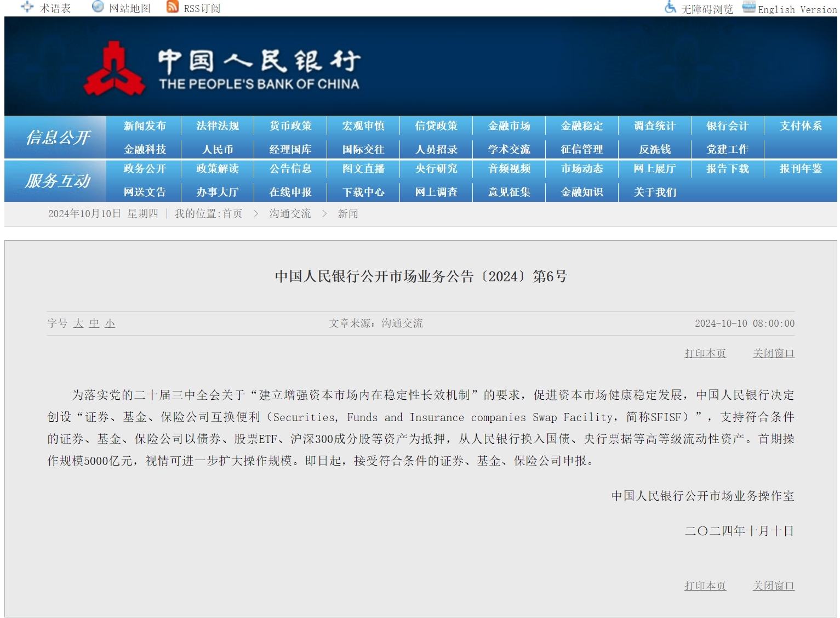This screenshot has width=840, height=618.
Task: Go to 政策解读 section
Action: (x=218, y=168)
